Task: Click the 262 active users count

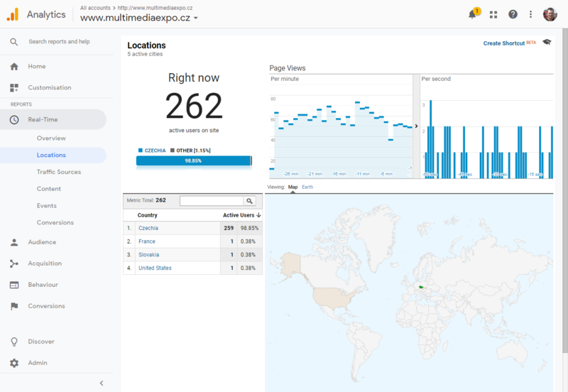Action: [194, 106]
